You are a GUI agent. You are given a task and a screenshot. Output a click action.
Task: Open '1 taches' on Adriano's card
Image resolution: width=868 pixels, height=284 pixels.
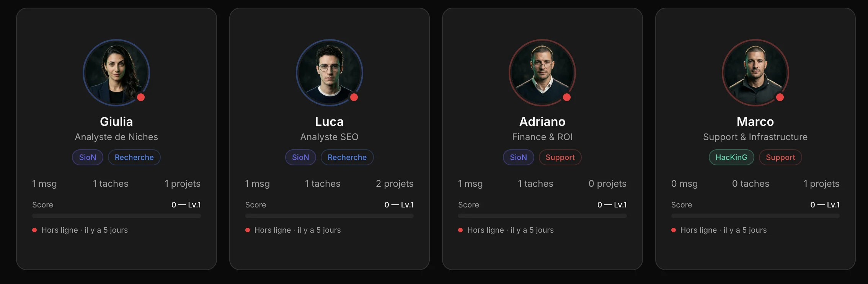click(x=535, y=184)
